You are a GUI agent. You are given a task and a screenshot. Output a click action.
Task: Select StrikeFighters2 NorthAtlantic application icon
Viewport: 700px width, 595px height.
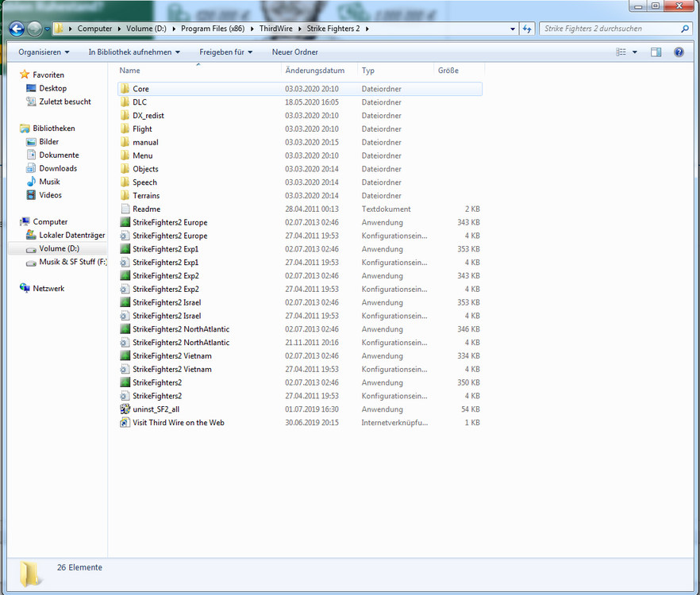[x=125, y=329]
